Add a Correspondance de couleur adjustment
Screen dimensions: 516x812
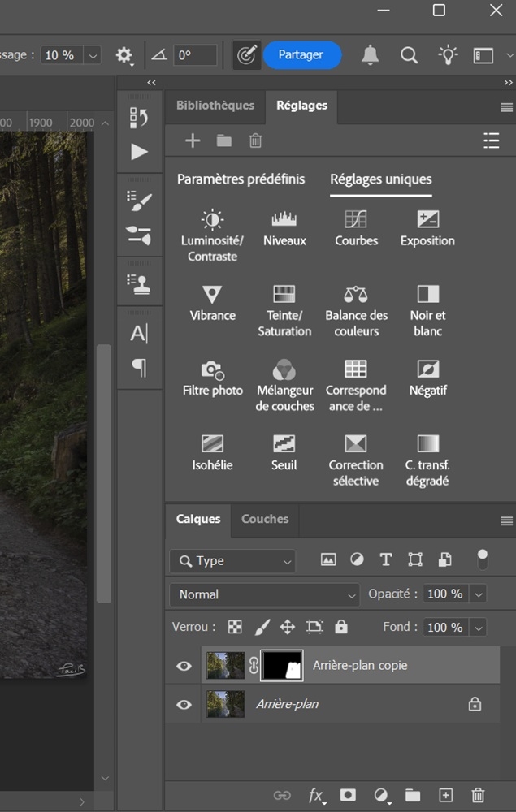[x=356, y=385]
